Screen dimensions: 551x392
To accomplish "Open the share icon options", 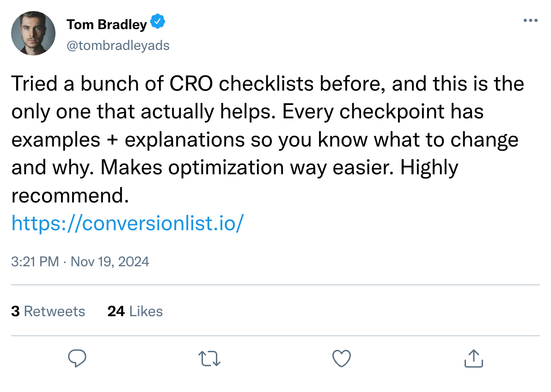I will pyautogui.click(x=473, y=359).
